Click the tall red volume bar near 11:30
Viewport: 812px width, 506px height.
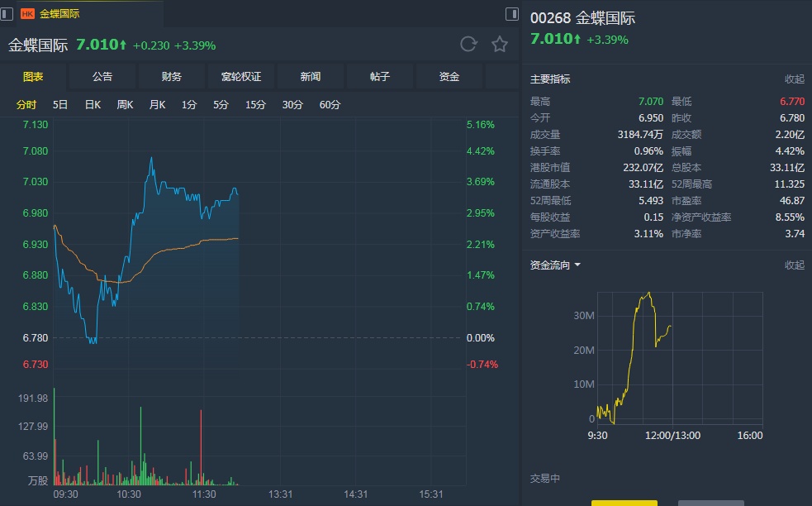pyautogui.click(x=201, y=446)
